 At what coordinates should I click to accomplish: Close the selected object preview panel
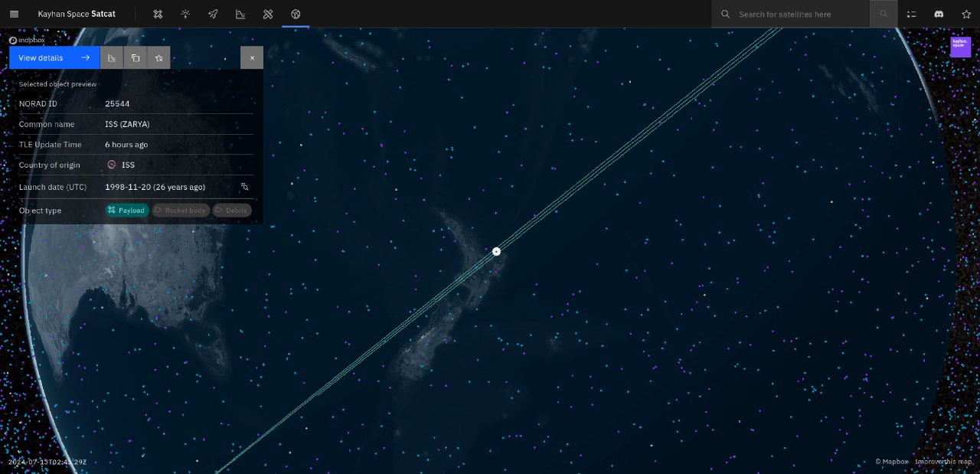click(x=252, y=57)
